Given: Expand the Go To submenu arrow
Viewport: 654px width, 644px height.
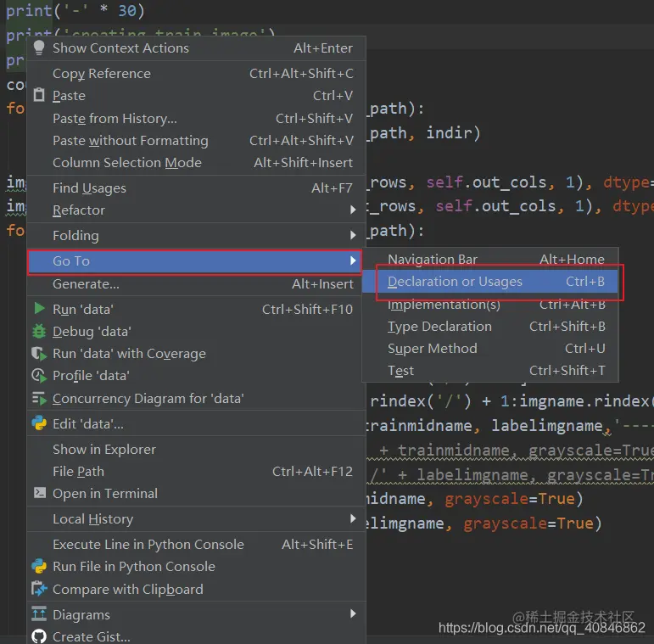Looking at the screenshot, I should (x=353, y=260).
